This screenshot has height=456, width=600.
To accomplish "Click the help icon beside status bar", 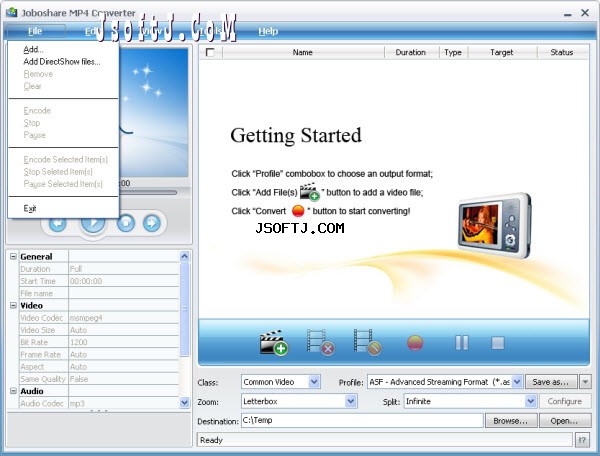I will tap(582, 440).
